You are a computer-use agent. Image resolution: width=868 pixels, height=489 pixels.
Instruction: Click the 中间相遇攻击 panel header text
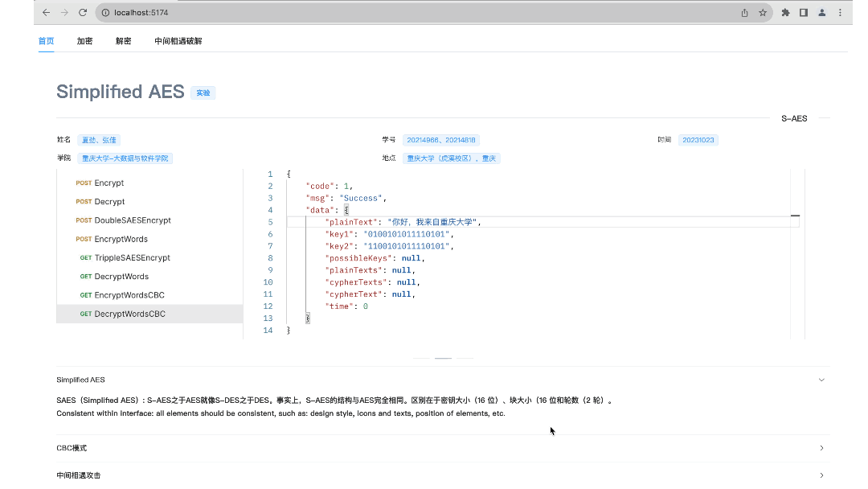click(78, 475)
